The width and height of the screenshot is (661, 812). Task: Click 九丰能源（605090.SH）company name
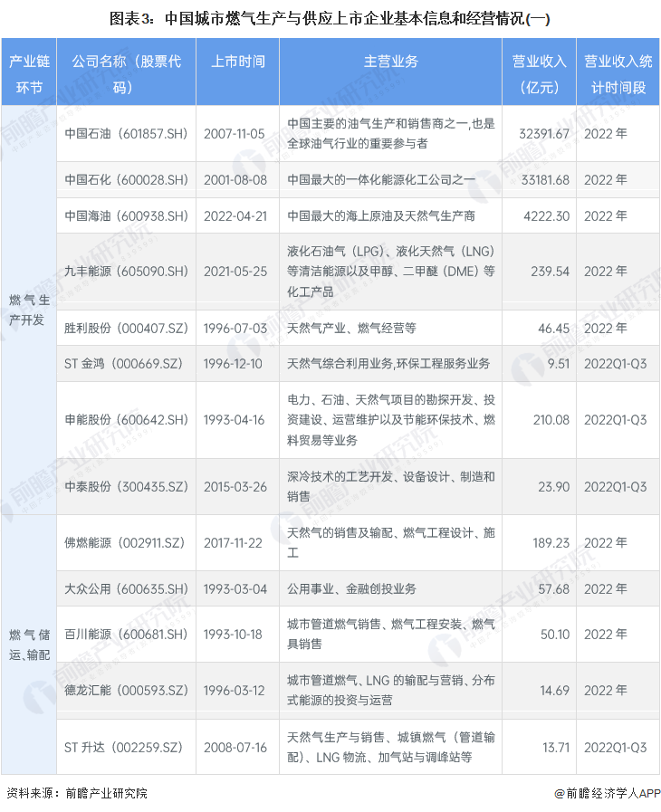127,272
